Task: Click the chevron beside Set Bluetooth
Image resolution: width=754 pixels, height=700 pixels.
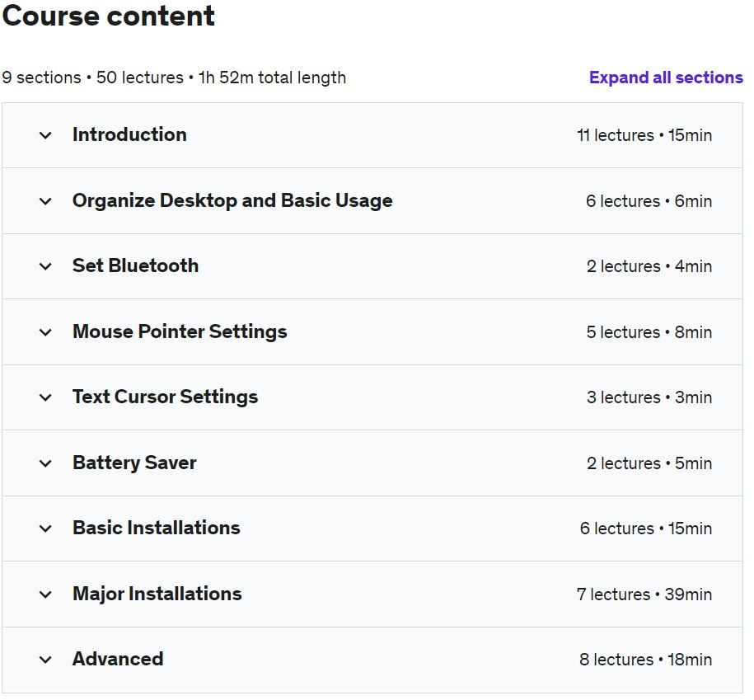Action: point(45,266)
